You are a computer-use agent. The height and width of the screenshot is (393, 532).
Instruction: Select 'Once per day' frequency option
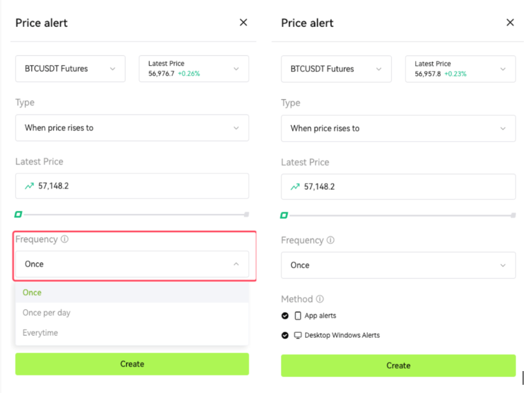click(x=47, y=312)
